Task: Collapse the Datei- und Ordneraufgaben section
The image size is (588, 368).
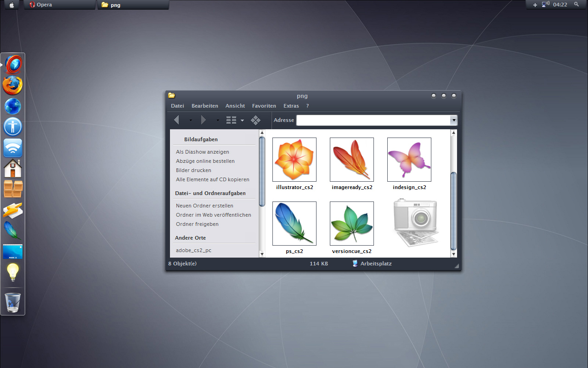Action: [x=210, y=193]
